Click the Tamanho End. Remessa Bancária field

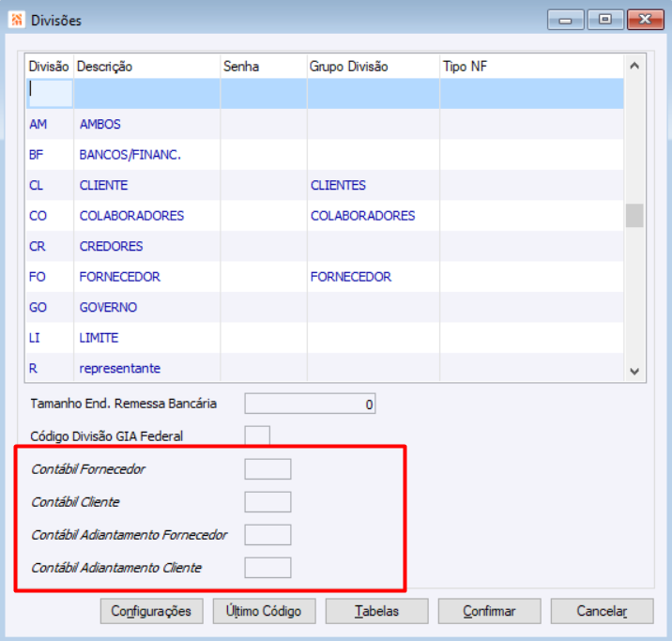[310, 404]
